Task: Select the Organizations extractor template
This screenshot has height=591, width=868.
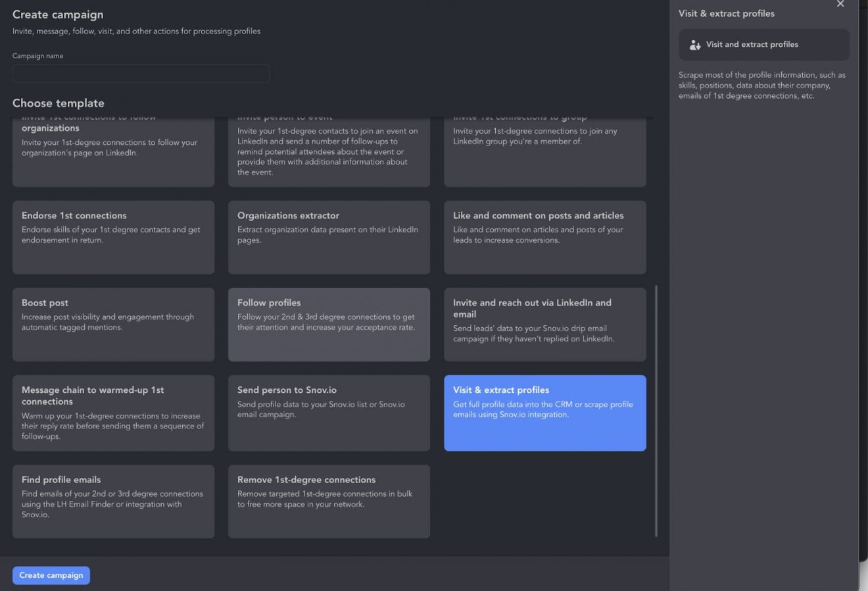Action: pyautogui.click(x=329, y=237)
